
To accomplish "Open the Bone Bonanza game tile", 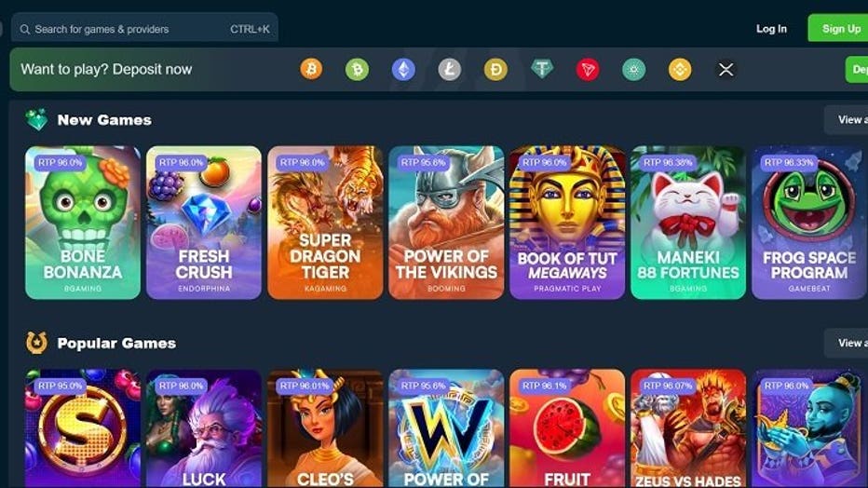I will (83, 223).
